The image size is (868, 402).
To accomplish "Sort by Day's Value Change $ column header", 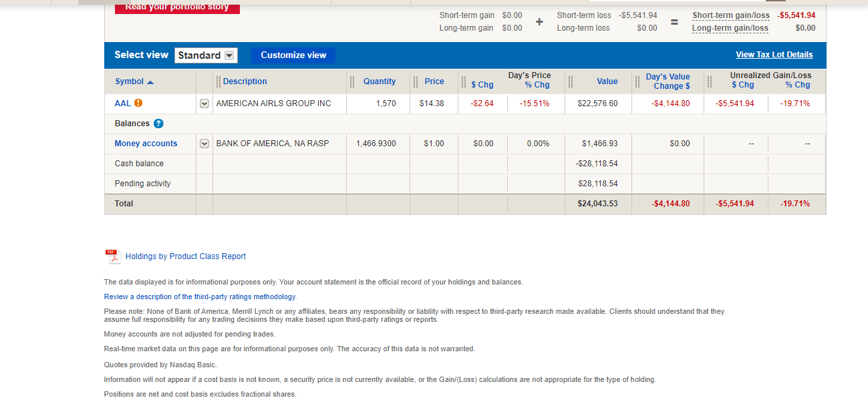I will 667,81.
